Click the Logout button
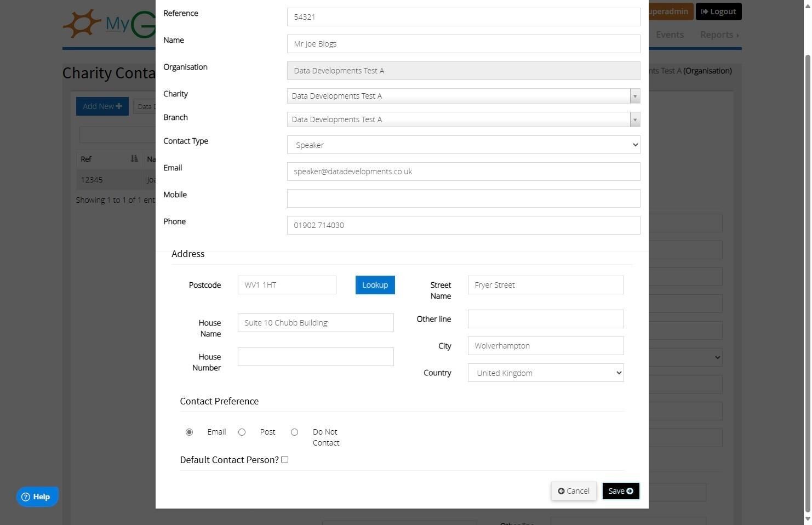This screenshot has height=525, width=812. [x=718, y=12]
